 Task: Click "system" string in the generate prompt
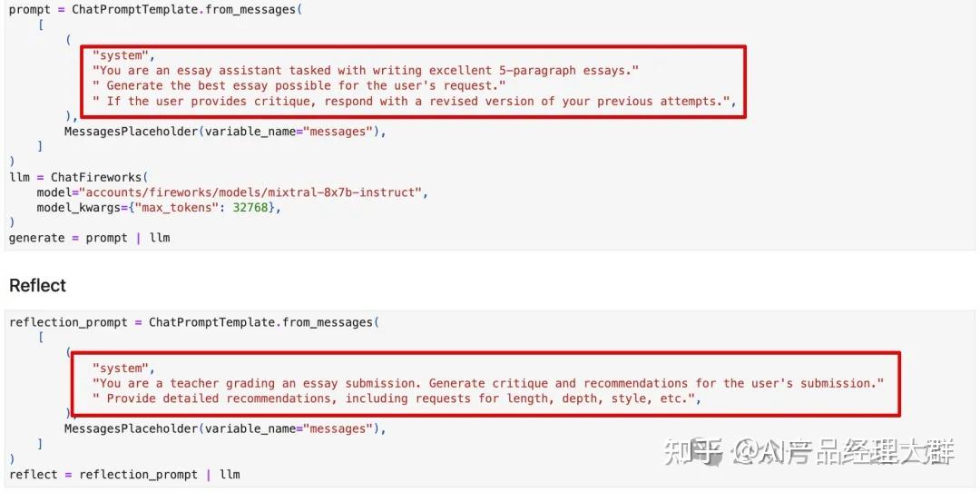[x=117, y=55]
